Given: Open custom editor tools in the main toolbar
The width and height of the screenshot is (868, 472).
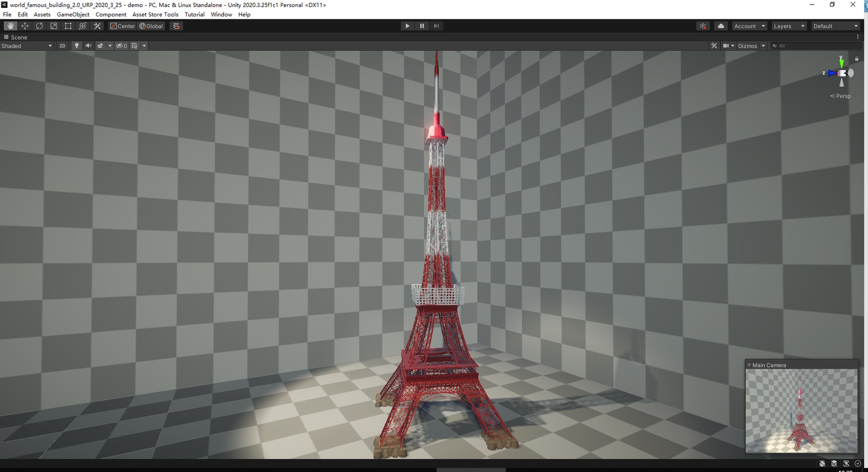Looking at the screenshot, I should [x=97, y=26].
